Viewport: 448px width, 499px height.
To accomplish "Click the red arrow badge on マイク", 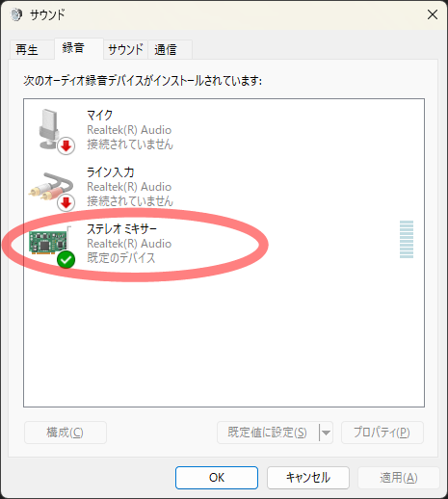I will [66, 146].
